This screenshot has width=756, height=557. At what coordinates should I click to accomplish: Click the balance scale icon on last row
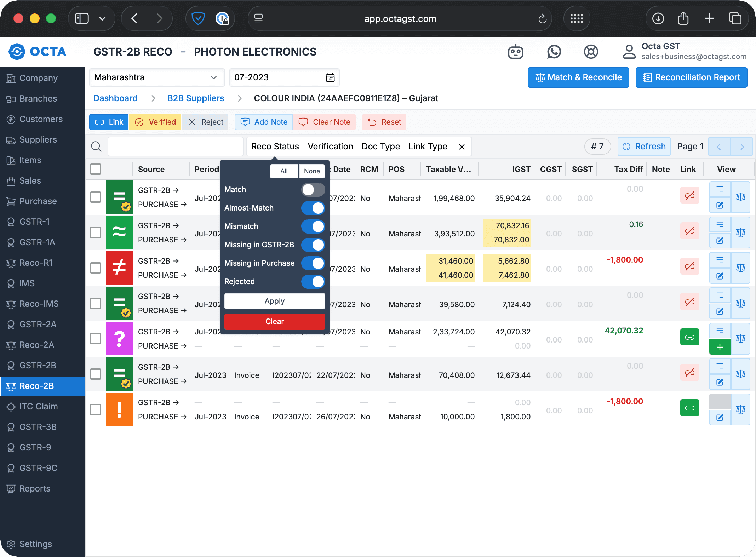(740, 409)
